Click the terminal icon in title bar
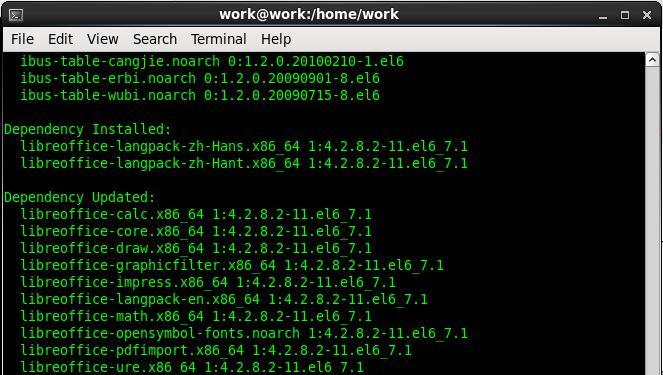The width and height of the screenshot is (663, 375). coord(16,15)
